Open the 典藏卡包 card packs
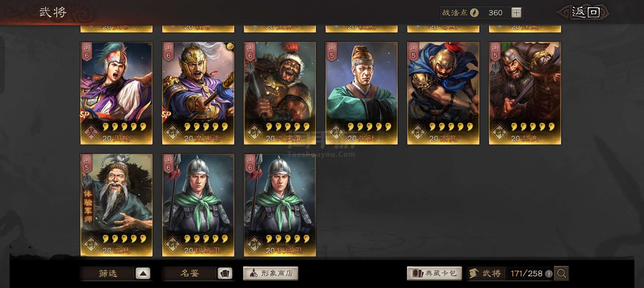Screen dimensions: 644x288 coord(434,273)
